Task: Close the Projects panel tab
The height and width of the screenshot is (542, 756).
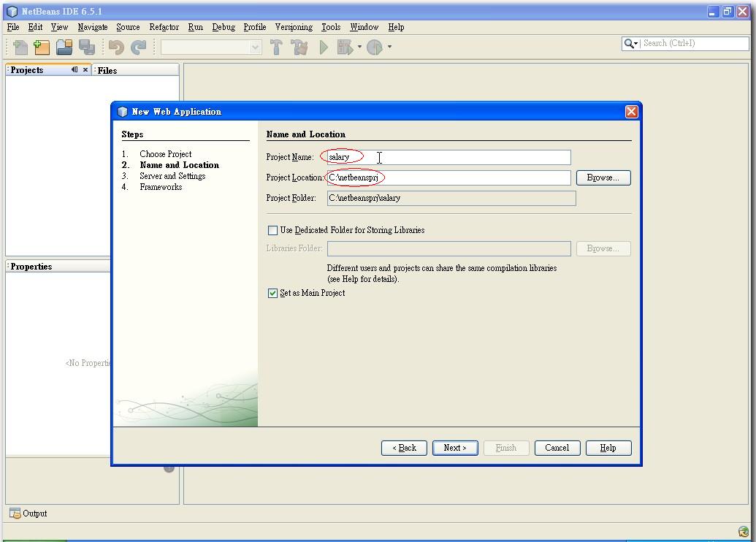Action: tap(85, 69)
